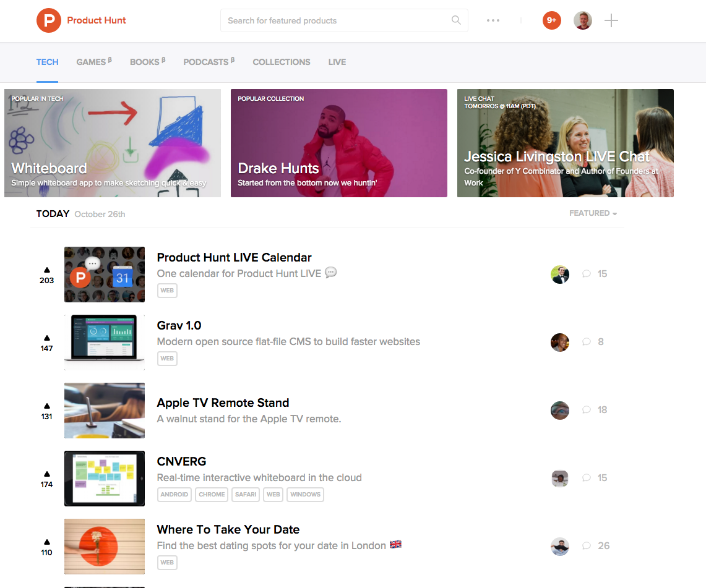Open the user profile avatar menu
Screen dimensions: 706x588
pos(583,20)
